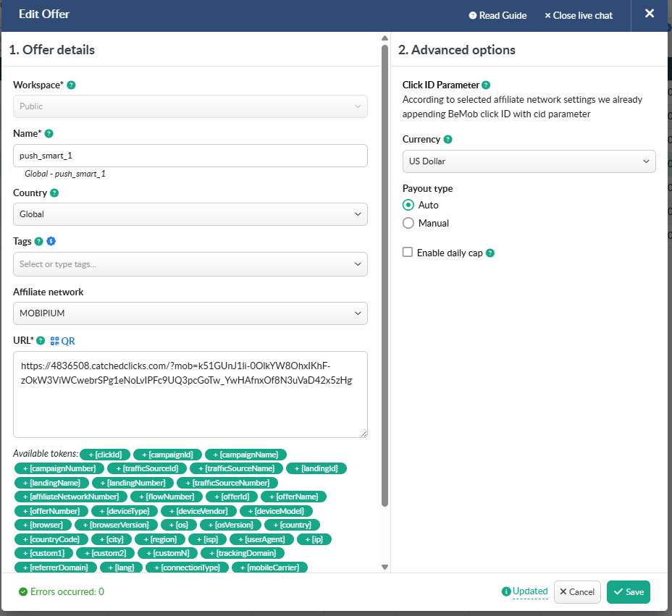Open the Currency dropdown showing US Dollar
672x616 pixels.
[x=529, y=161]
